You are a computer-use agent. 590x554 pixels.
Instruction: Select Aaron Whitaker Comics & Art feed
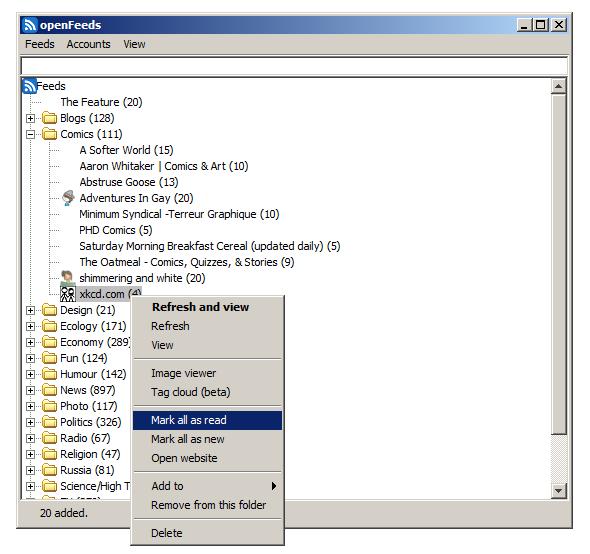point(164,166)
